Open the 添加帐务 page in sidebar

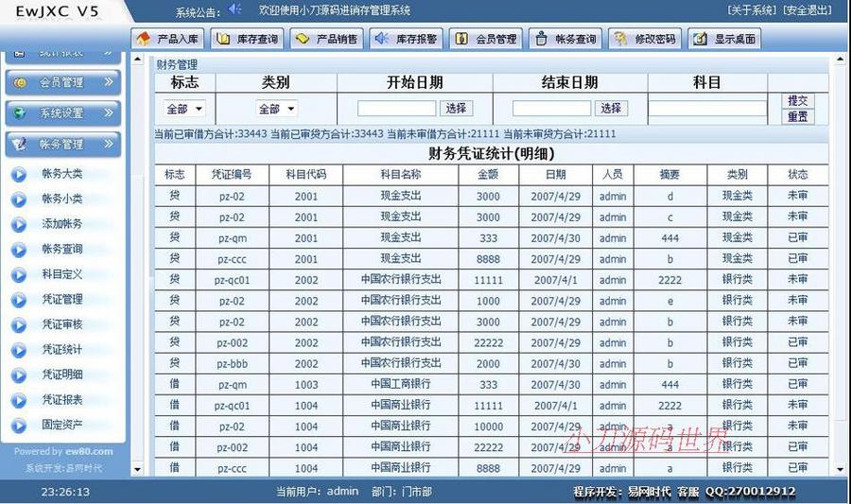(x=62, y=223)
